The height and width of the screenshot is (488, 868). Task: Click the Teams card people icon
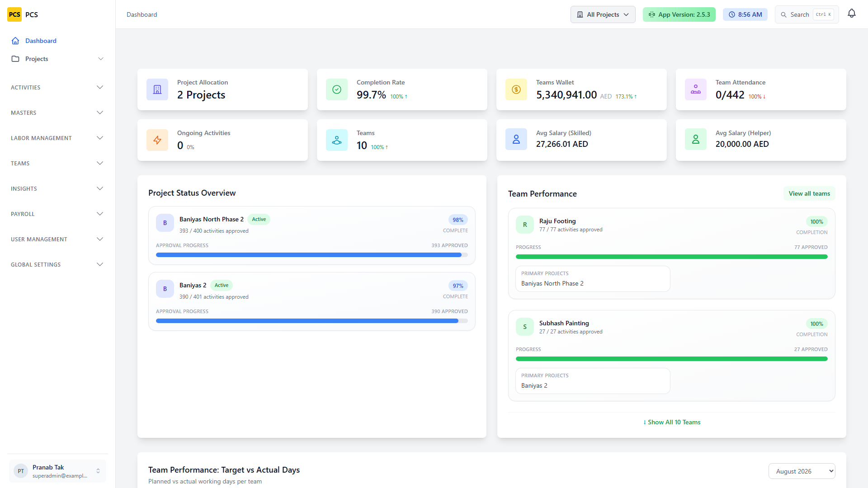(337, 140)
